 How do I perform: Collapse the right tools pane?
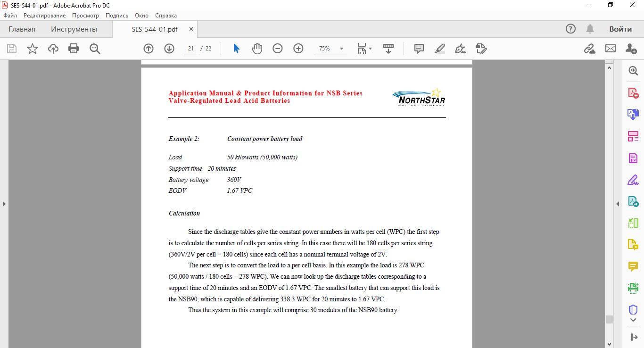pos(634,337)
